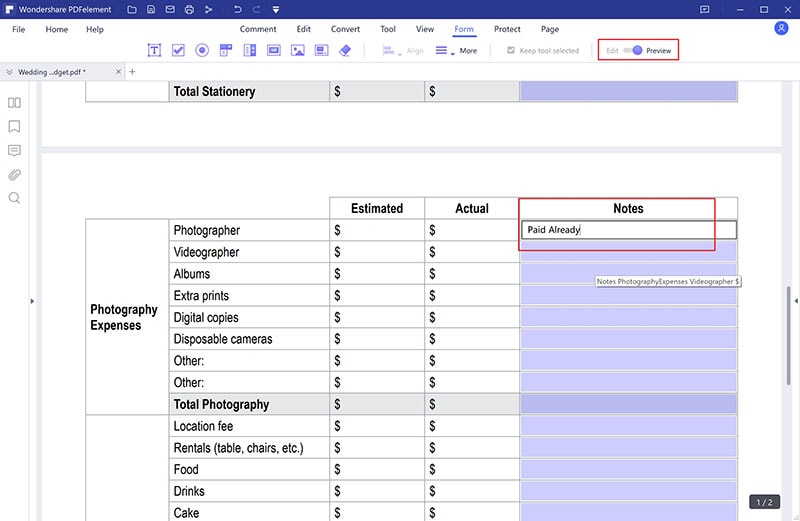This screenshot has height=521, width=800.
Task: Click the Albums notes field
Action: tap(629, 274)
